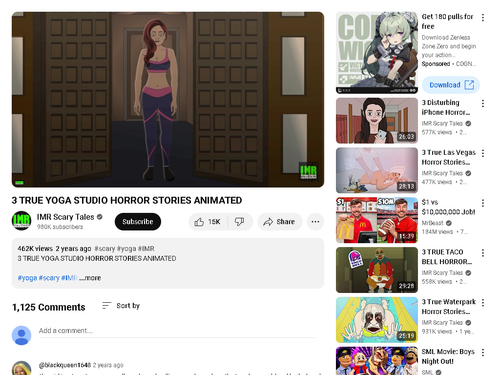
Task: Click the verified badge beside channel name
Action: [99, 217]
